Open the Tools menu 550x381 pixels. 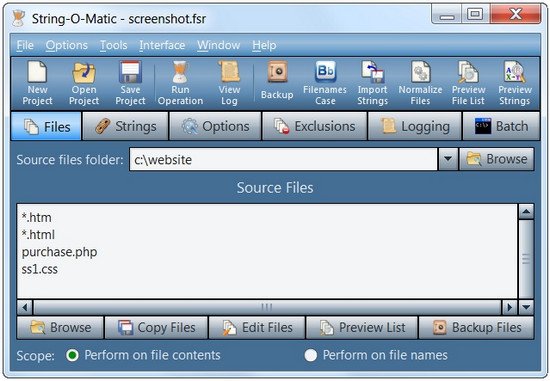tap(113, 45)
